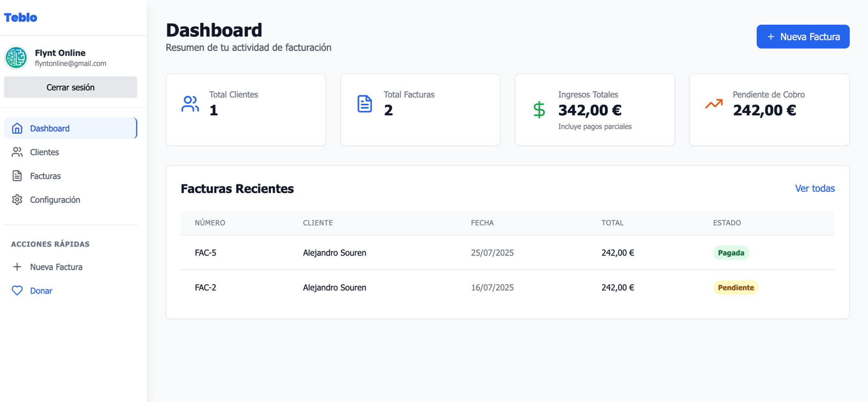This screenshot has width=868, height=402.
Task: Select the Dashboard home icon
Action: [x=17, y=128]
